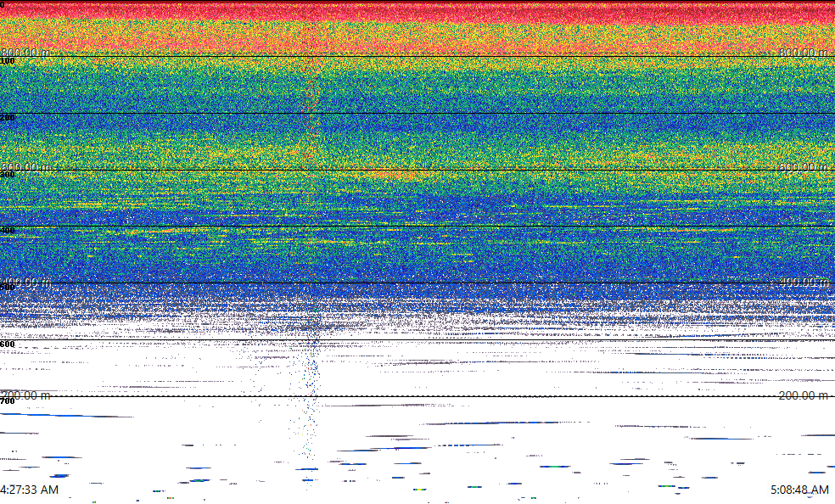The width and height of the screenshot is (835, 504).
Task: Select the bold 200 range marker
Action: tap(8, 118)
